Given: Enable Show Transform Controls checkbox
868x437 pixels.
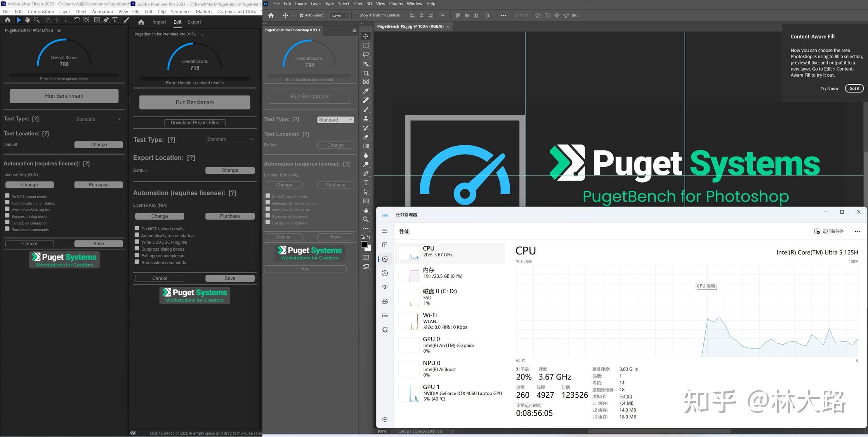Looking at the screenshot, I should [356, 16].
